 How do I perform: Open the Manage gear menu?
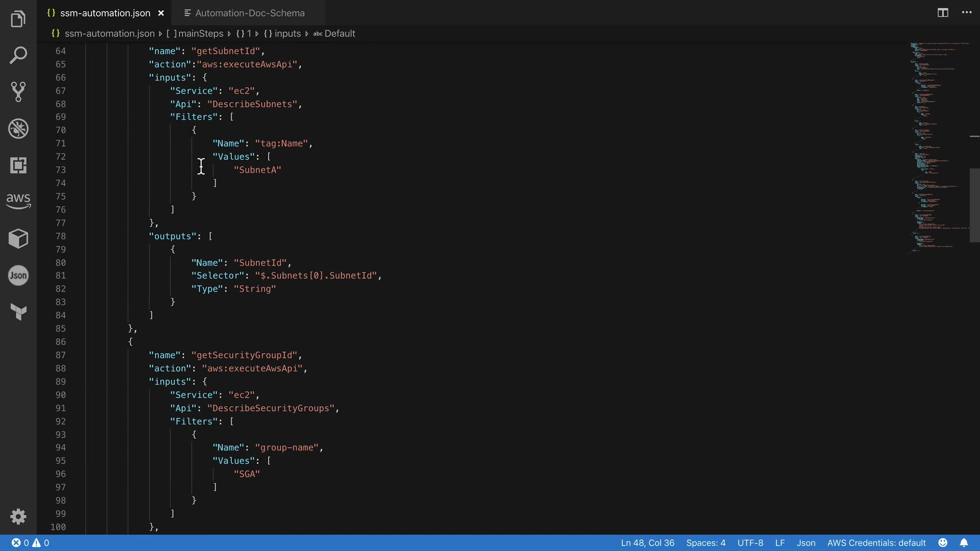click(18, 517)
